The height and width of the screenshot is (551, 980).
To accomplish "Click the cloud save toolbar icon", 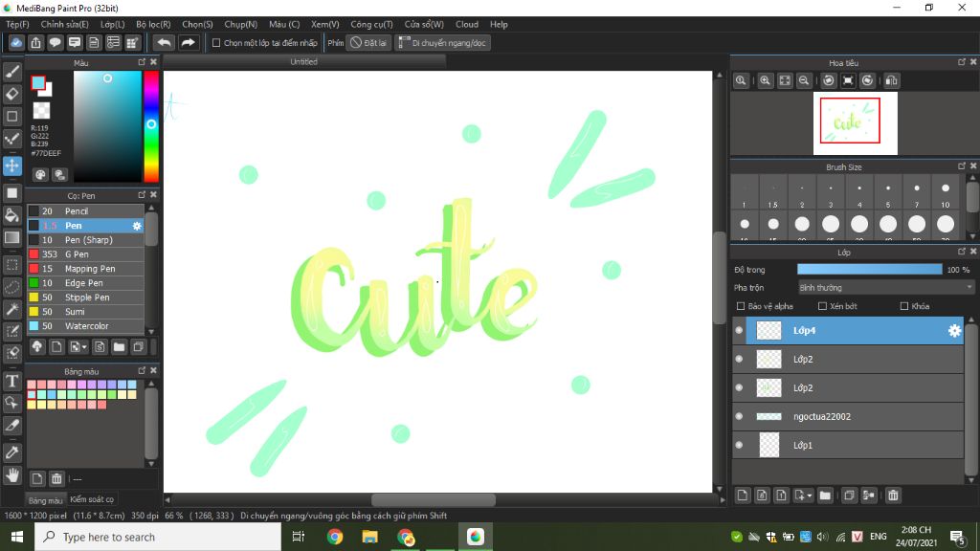I will coord(16,42).
